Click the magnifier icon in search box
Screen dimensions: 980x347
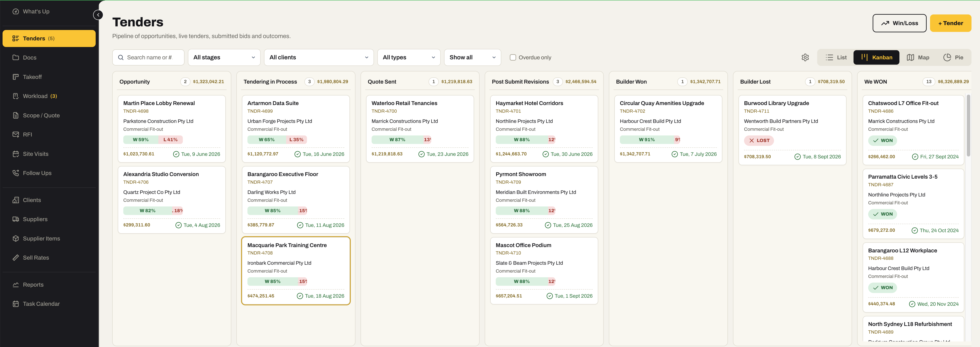(x=121, y=57)
